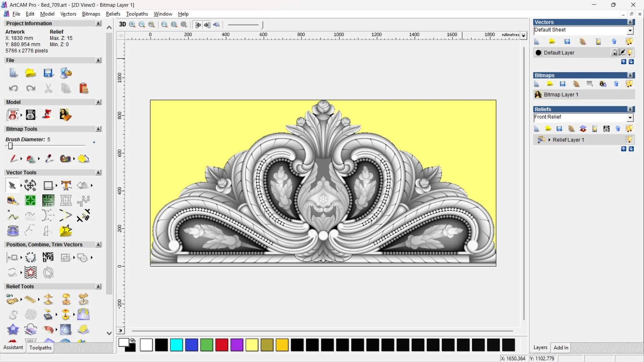Toggle Relief Layer 1 visibility bulb
This screenshot has height=362, width=644.
tap(630, 140)
